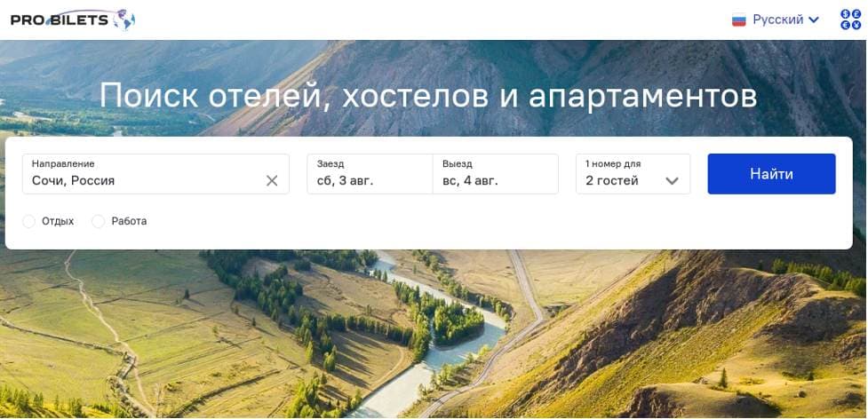Click the chevron in the guests selector
Viewport: 868px width, 419px height.
tap(672, 181)
